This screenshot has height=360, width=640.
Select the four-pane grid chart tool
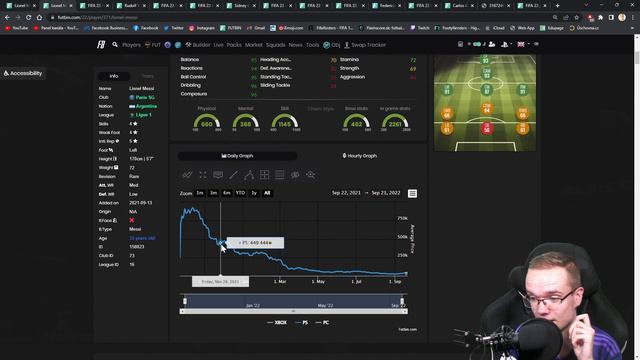(264, 175)
